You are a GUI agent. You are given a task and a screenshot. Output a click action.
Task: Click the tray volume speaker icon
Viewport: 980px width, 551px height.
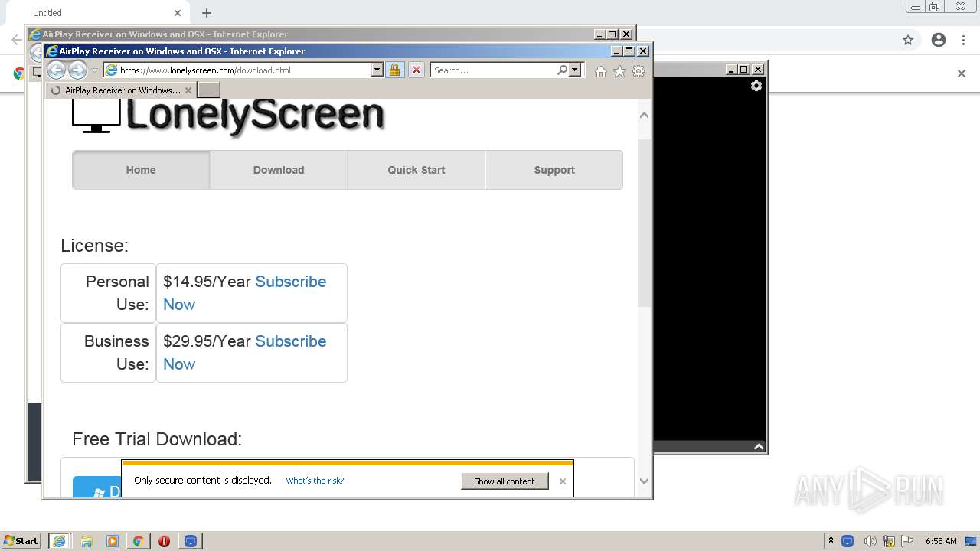(870, 541)
